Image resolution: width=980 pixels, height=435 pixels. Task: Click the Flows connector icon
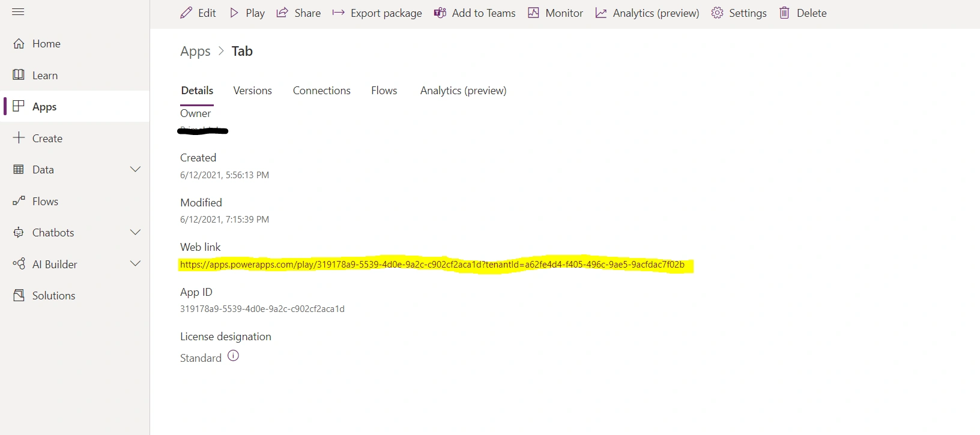click(19, 201)
